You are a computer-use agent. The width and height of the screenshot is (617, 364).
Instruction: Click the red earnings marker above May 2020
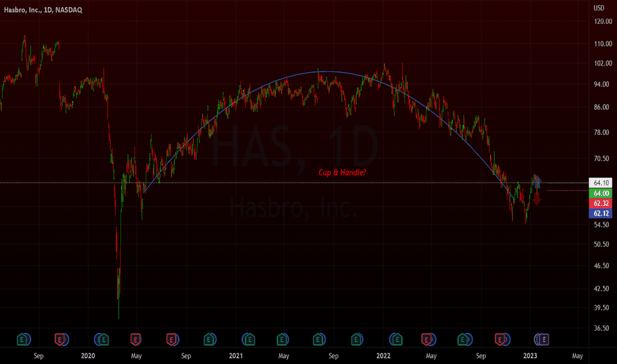(x=135, y=340)
